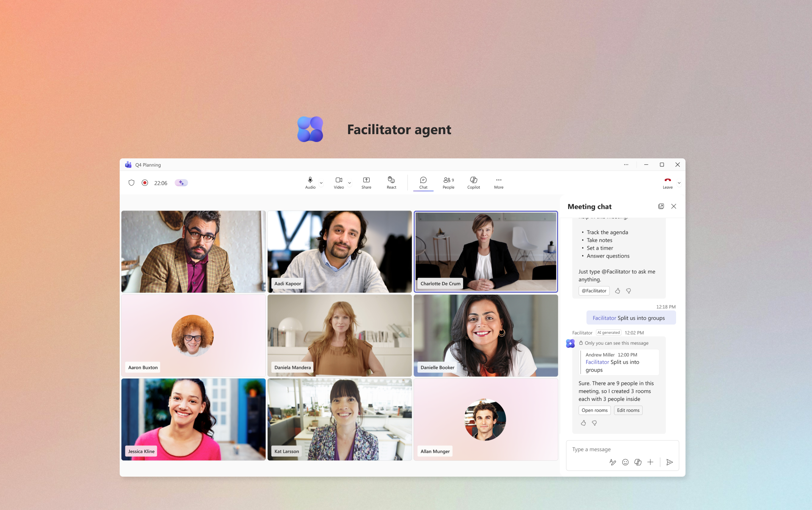Select Jessica Kline's video tile
The width and height of the screenshot is (812, 510).
coord(193,419)
